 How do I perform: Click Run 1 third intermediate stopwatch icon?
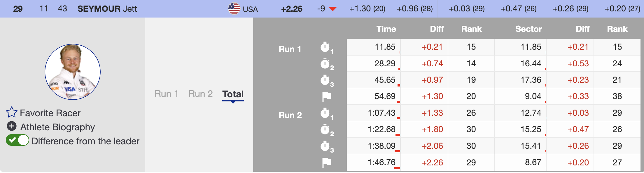click(x=325, y=80)
